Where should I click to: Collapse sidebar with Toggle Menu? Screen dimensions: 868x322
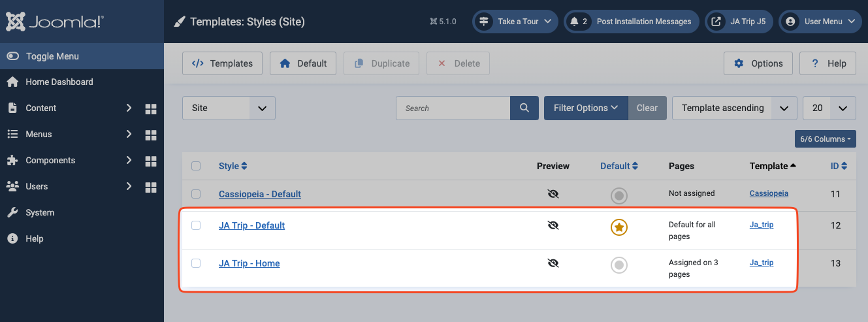click(x=52, y=56)
